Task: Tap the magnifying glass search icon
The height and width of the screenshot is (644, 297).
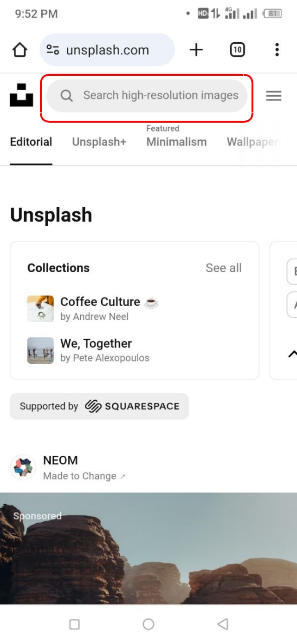Action: (66, 96)
